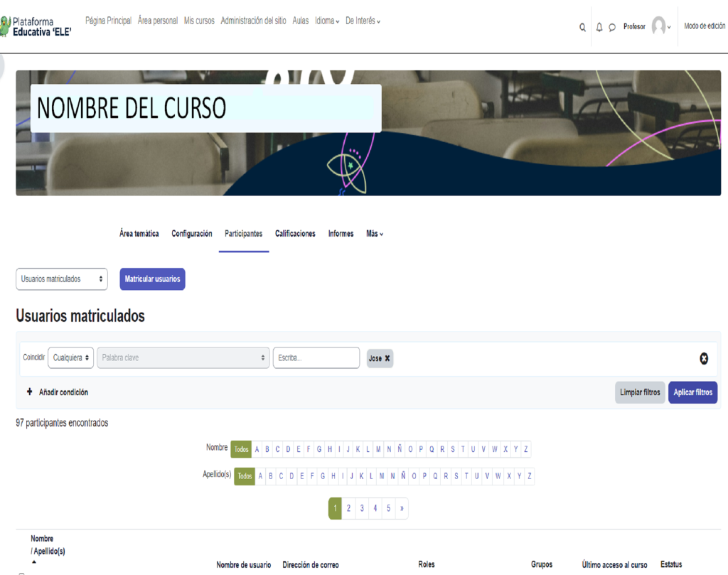Open the search magnifier in header
The image size is (728, 575).
pyautogui.click(x=582, y=28)
